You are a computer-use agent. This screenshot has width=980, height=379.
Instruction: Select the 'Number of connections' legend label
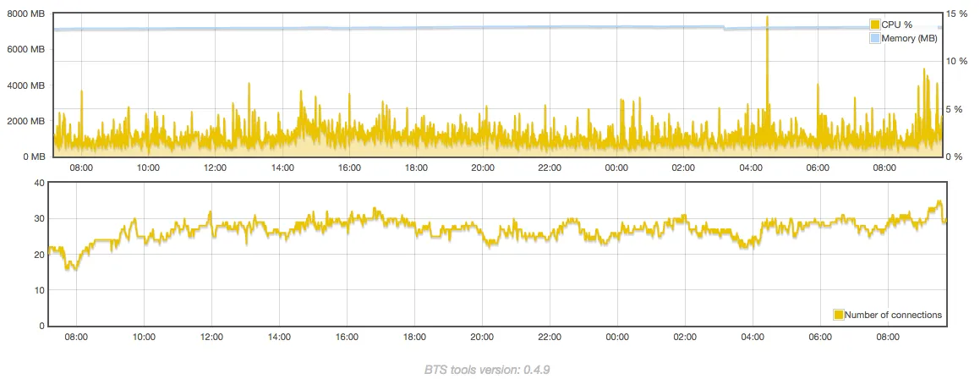(x=893, y=315)
